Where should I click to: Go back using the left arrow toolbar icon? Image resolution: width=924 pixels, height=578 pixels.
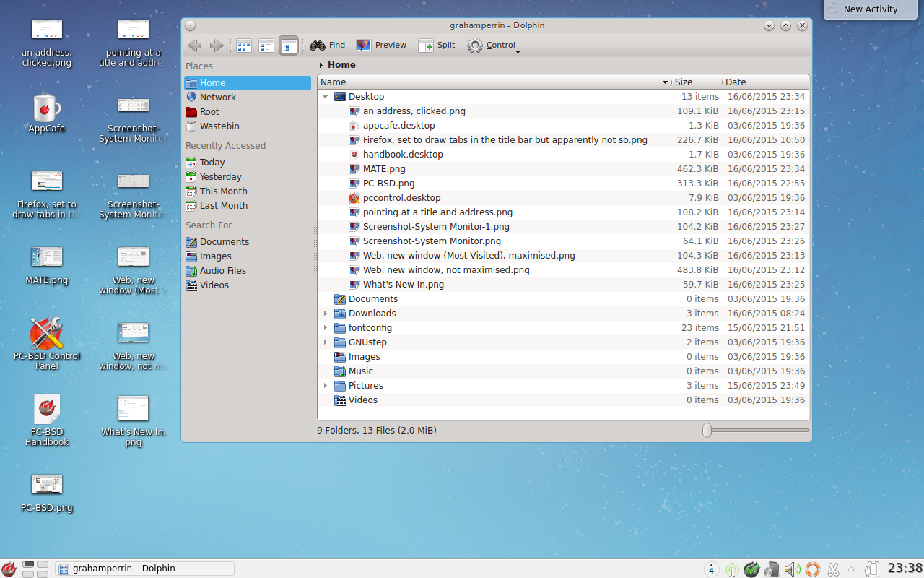(x=194, y=46)
